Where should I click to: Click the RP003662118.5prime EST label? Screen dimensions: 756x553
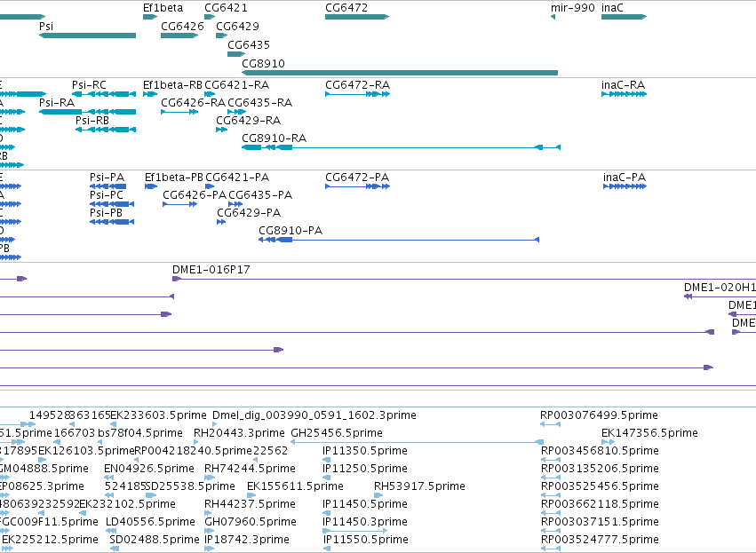coord(600,504)
